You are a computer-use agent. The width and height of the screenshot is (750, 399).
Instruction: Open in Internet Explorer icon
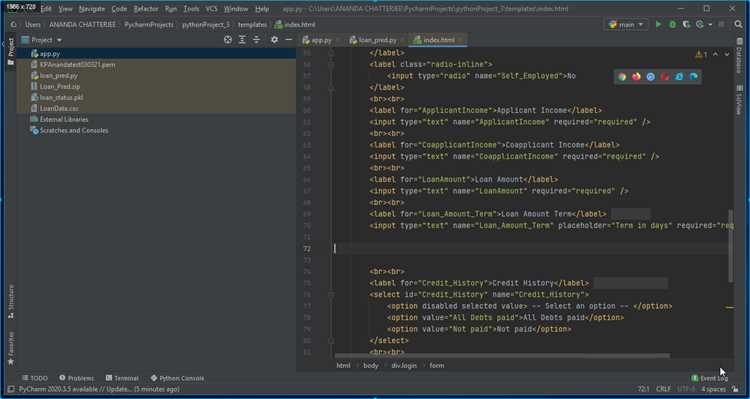(679, 77)
